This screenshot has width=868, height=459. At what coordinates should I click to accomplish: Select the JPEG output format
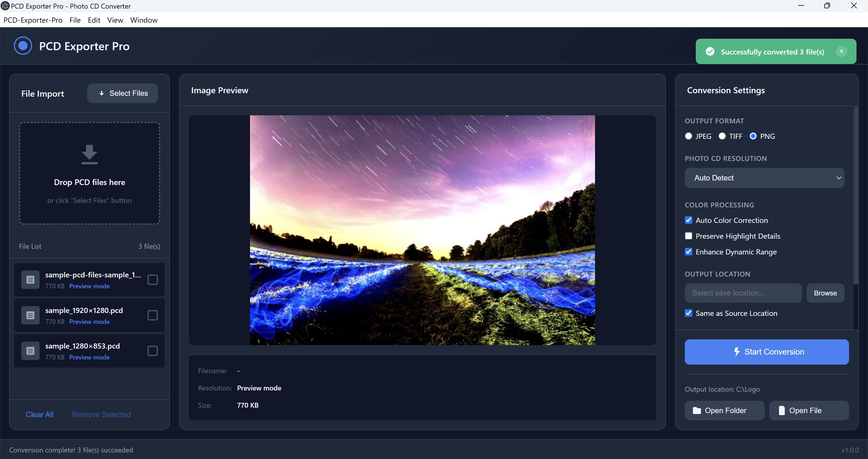pyautogui.click(x=688, y=136)
